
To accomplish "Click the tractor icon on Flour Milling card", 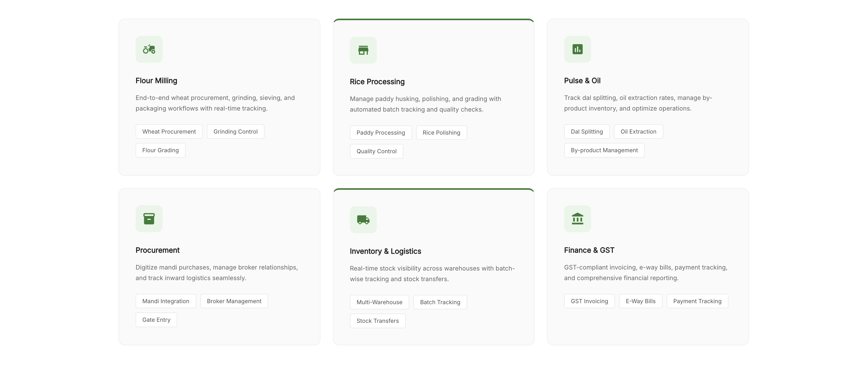I will [x=149, y=49].
